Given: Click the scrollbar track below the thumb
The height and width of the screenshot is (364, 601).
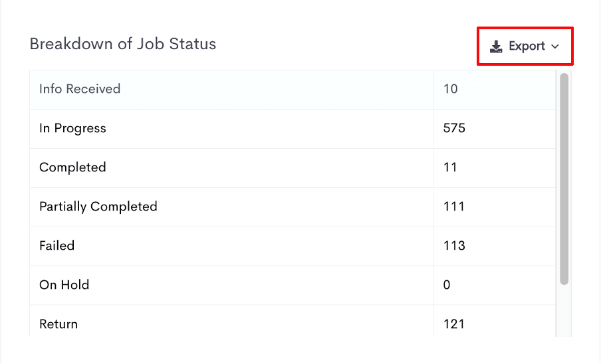Looking at the screenshot, I should point(564,311).
